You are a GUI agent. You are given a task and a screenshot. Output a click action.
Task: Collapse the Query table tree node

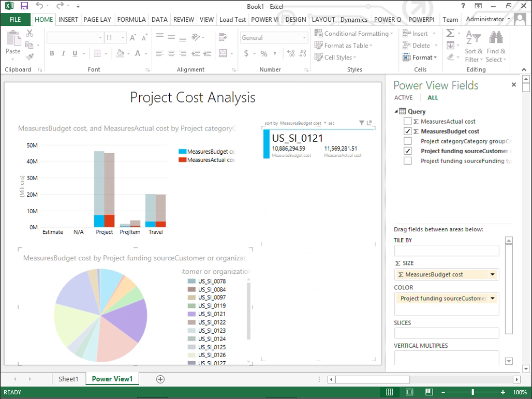pos(396,111)
